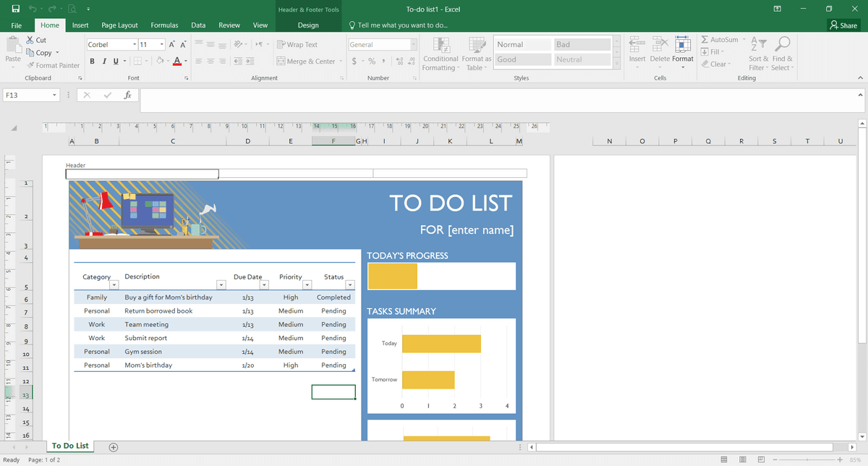The image size is (868, 466).
Task: Select the To Do List sheet tab
Action: point(70,446)
